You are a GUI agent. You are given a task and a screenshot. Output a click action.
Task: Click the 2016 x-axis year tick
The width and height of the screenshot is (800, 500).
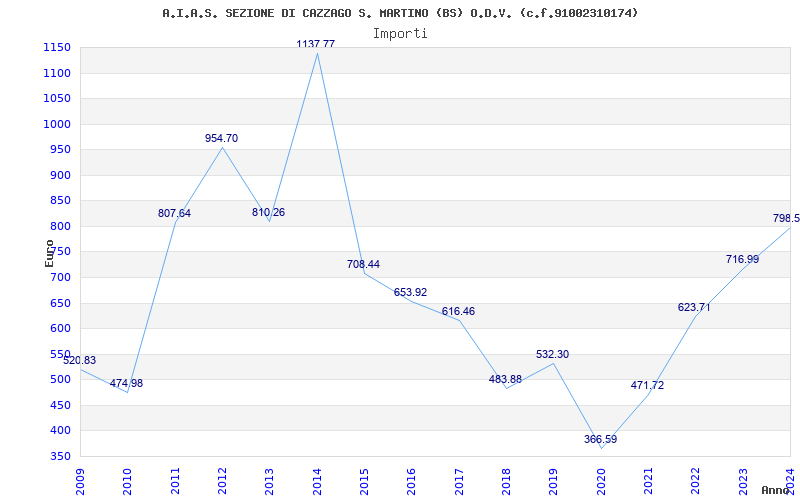411,481
